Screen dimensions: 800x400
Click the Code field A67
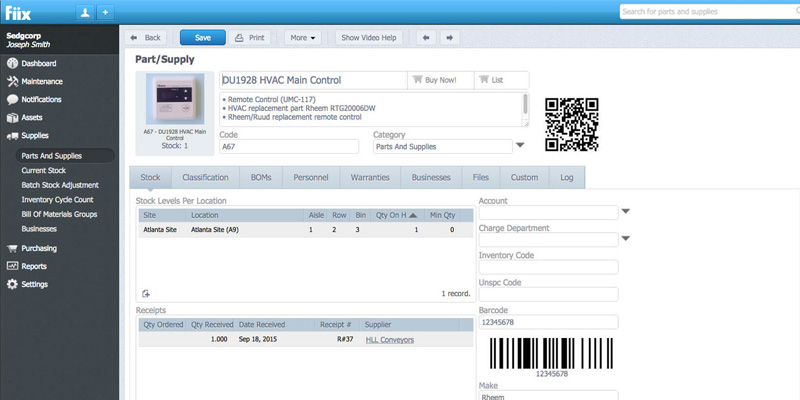point(289,146)
